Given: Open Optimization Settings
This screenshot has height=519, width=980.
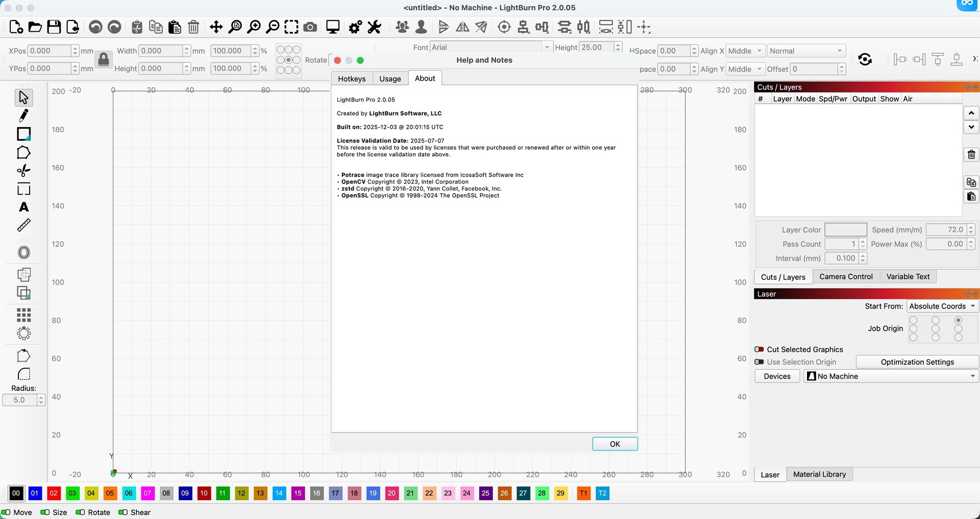Looking at the screenshot, I should (917, 362).
